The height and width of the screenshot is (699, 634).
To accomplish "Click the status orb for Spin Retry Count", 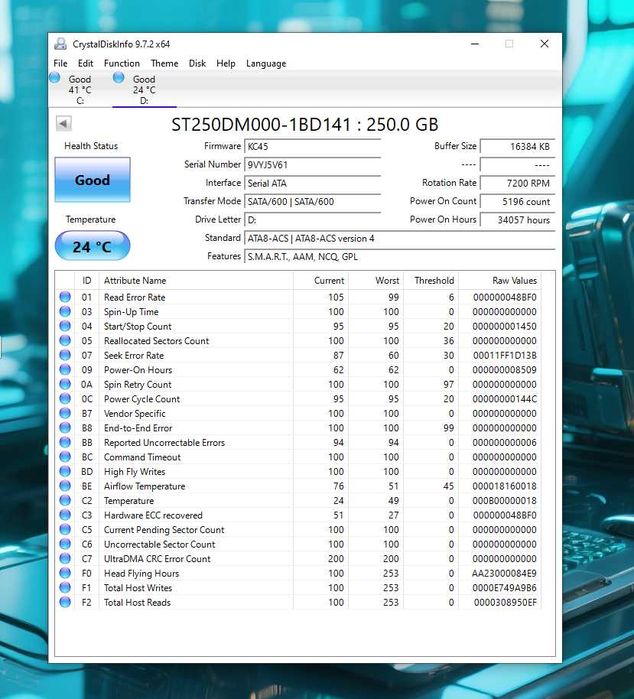I will tap(65, 384).
